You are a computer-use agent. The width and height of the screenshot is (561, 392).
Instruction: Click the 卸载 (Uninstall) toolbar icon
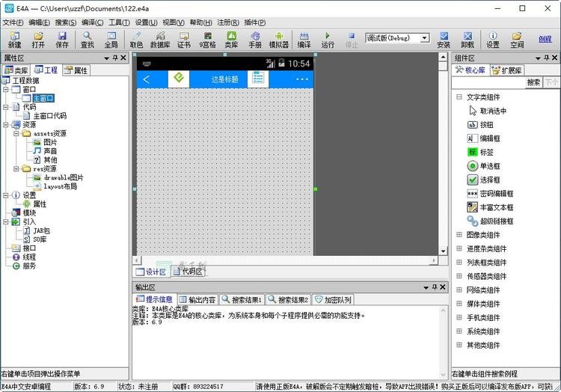pos(467,40)
